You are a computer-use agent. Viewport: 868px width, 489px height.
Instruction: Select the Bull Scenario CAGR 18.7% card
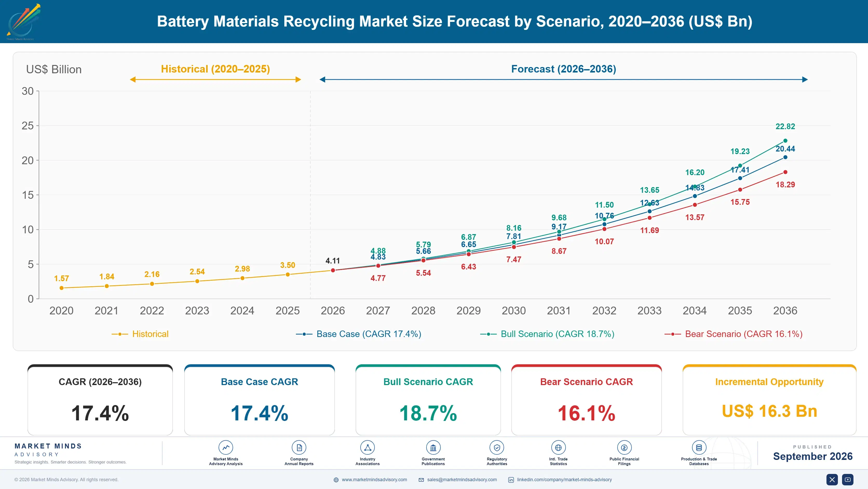click(428, 400)
